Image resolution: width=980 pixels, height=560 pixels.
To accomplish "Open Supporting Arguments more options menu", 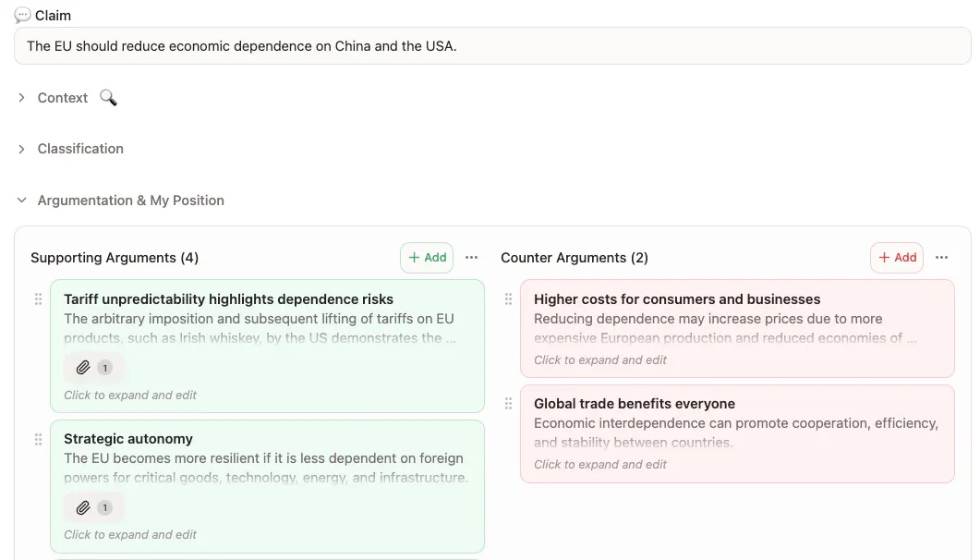I will coord(471,258).
